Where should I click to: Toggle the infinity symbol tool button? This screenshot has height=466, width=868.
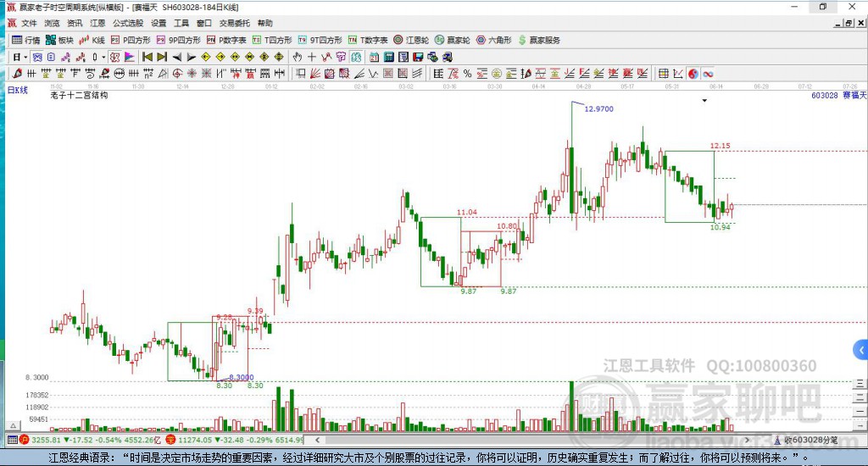point(708,74)
